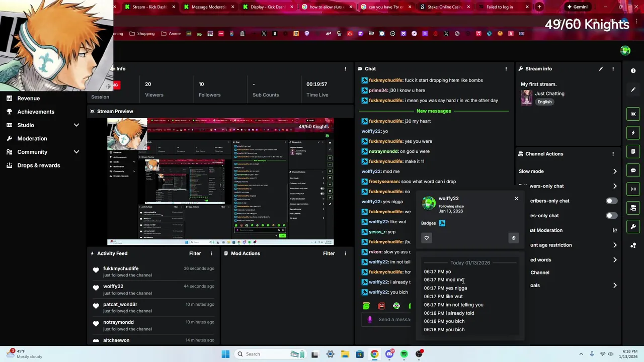Toggle the document panel icon in right rail
This screenshot has width=644, height=362.
click(x=633, y=151)
